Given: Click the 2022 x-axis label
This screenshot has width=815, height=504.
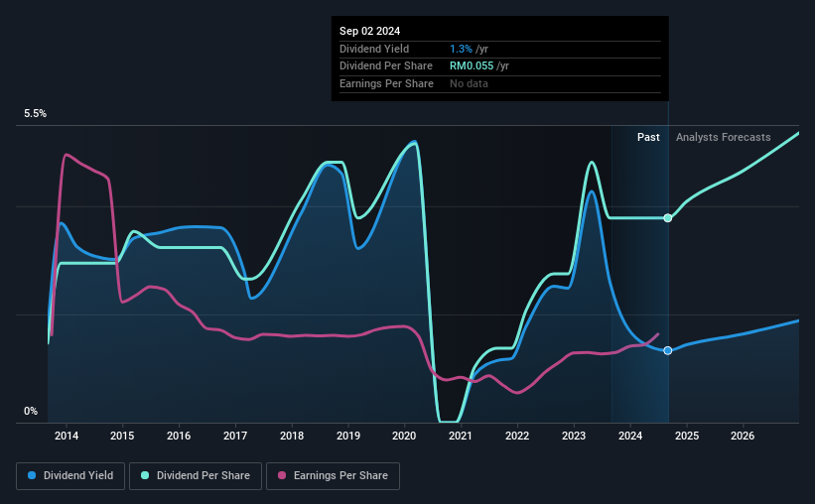Looking at the screenshot, I should (x=517, y=436).
